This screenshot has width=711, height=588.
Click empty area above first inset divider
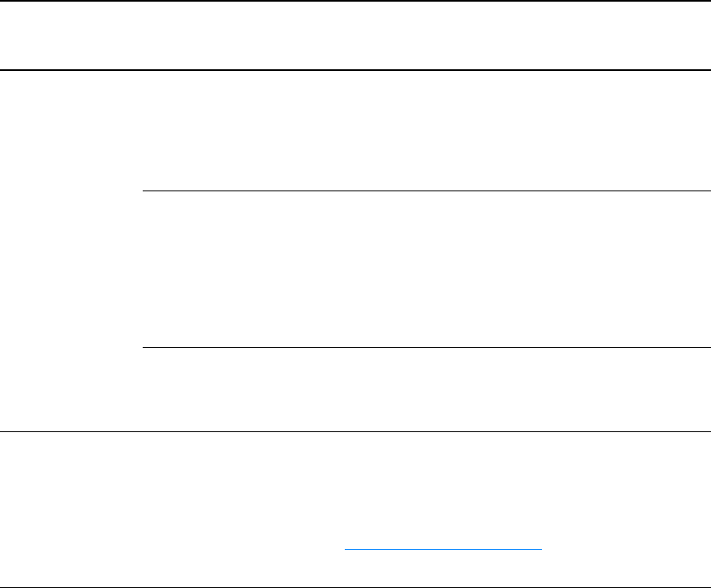[x=426, y=130]
